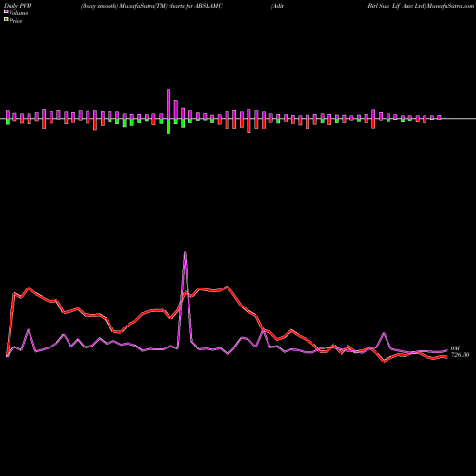The height and width of the screenshot is (476, 476).
Task: Click the '0M' volume value label
Action: pyautogui.click(x=455, y=348)
